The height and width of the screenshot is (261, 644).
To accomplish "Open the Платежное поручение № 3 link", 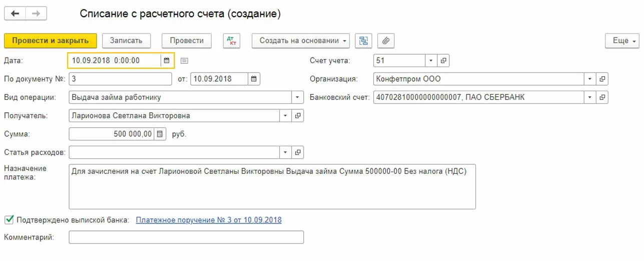I will point(209,220).
